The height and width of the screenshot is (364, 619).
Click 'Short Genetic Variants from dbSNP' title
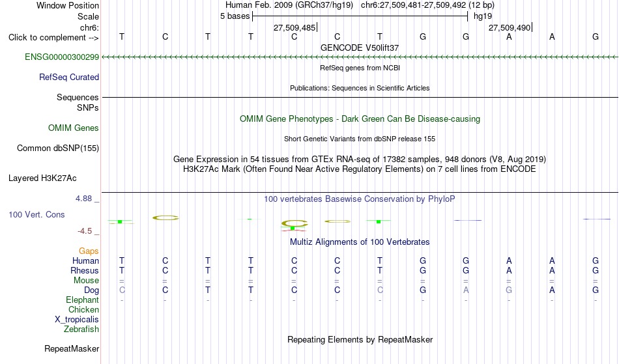coord(360,139)
